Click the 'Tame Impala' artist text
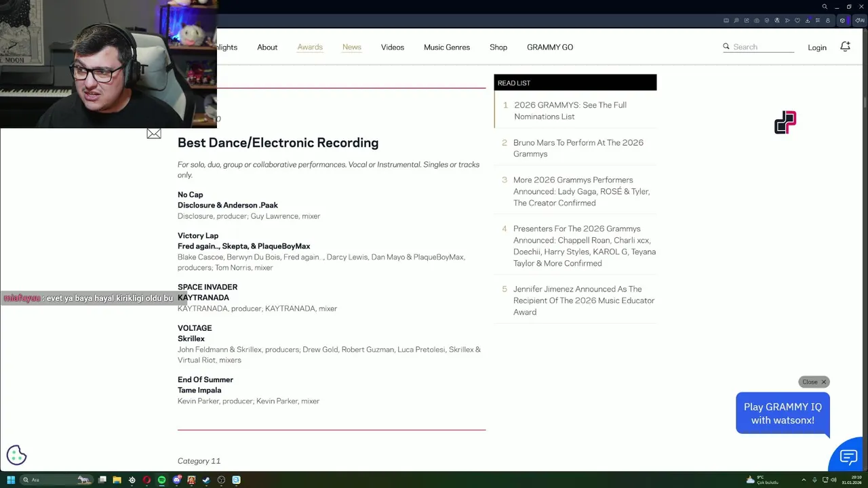This screenshot has width=868, height=488. (x=199, y=390)
